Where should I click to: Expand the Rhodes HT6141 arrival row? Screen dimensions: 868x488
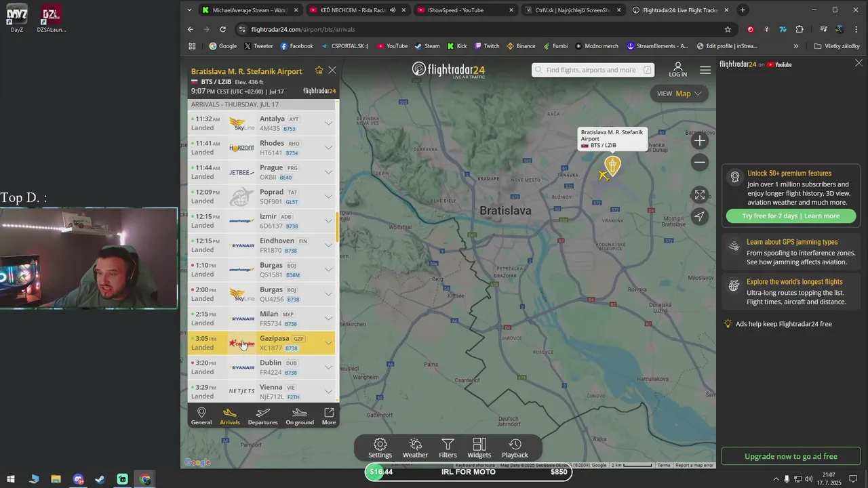click(328, 148)
